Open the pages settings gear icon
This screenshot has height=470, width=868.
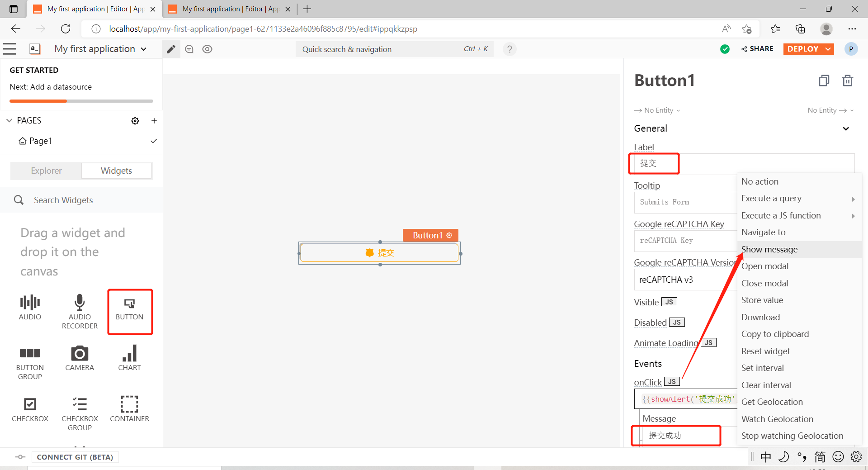click(x=135, y=121)
